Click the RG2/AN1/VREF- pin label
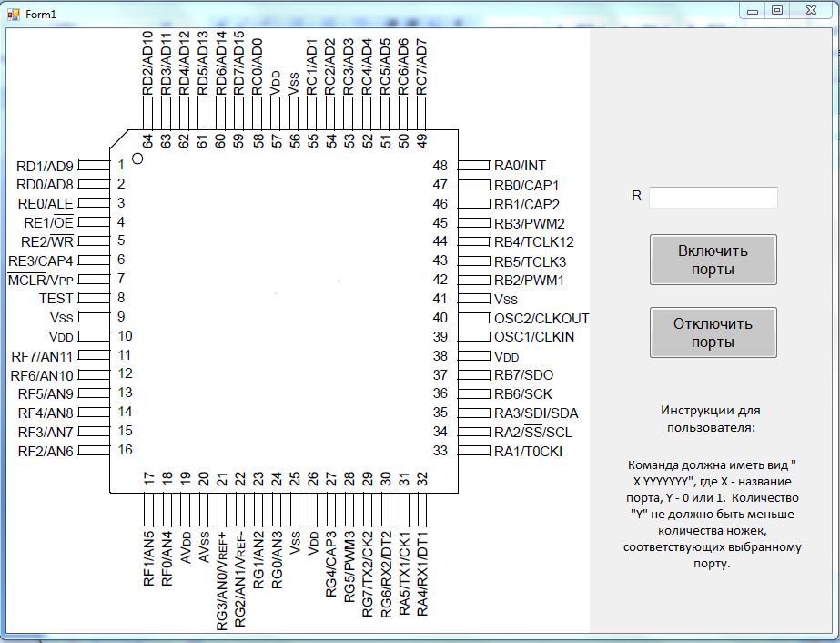840x643 pixels. pyautogui.click(x=240, y=580)
